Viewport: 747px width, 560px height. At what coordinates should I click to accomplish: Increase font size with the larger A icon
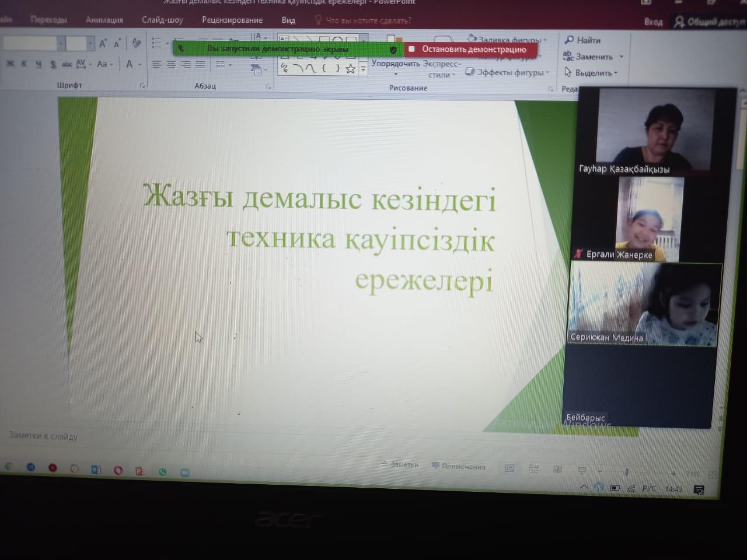[103, 44]
